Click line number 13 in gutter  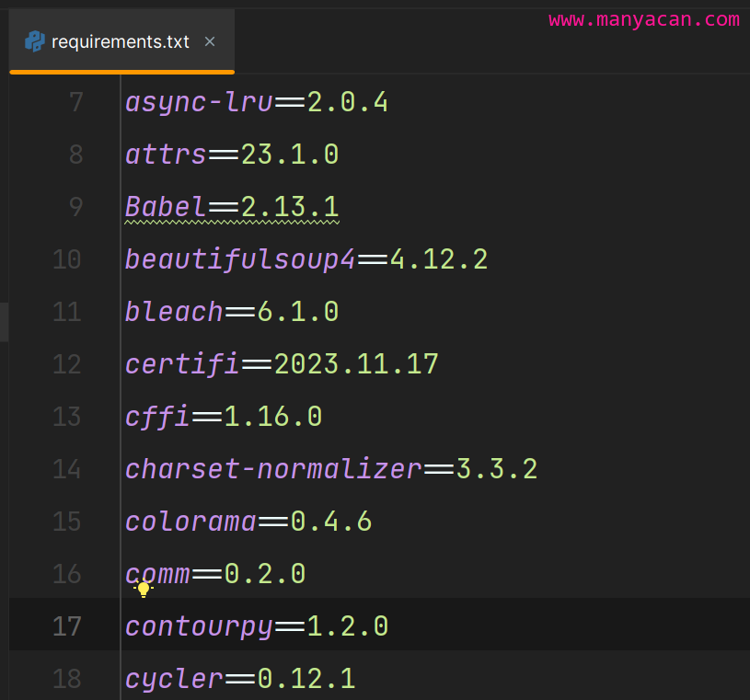click(67, 416)
